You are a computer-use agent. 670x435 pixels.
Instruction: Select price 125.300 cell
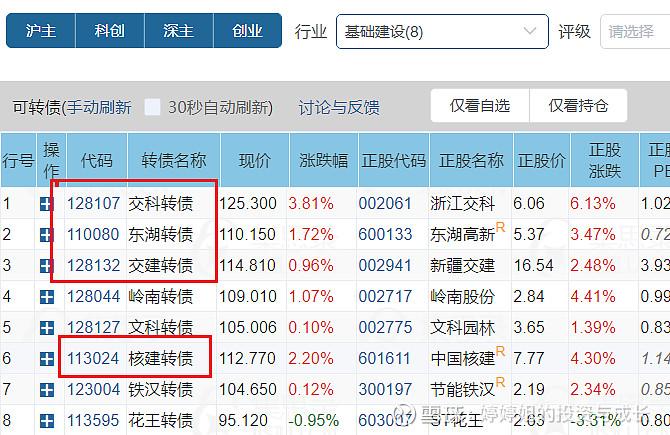[248, 203]
